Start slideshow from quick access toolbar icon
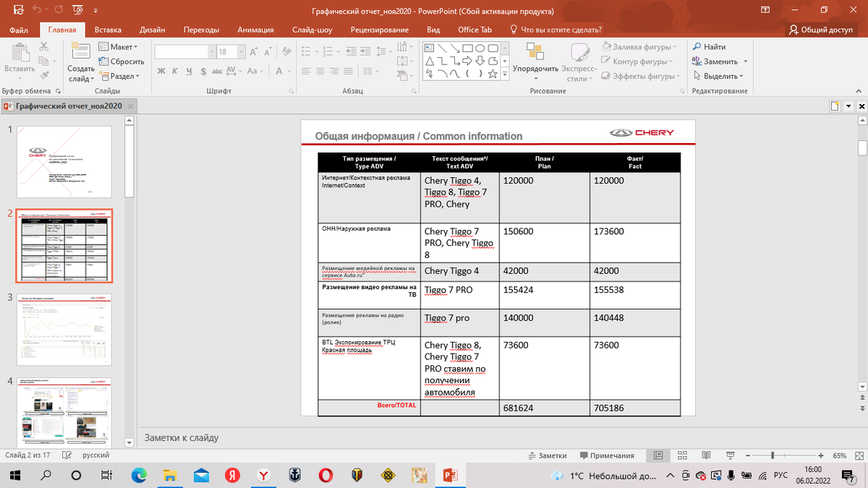The width and height of the screenshot is (868, 488). [77, 10]
